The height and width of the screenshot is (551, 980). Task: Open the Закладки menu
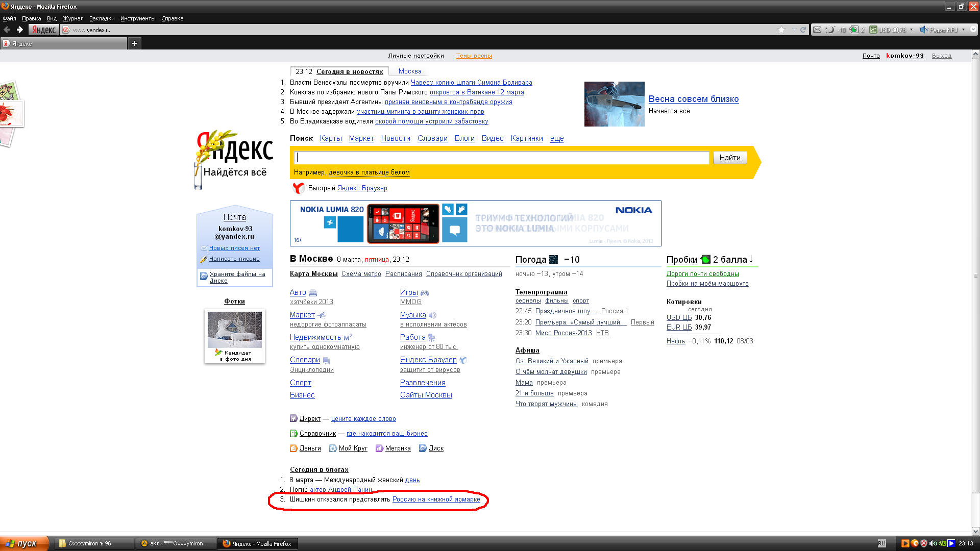[102, 18]
